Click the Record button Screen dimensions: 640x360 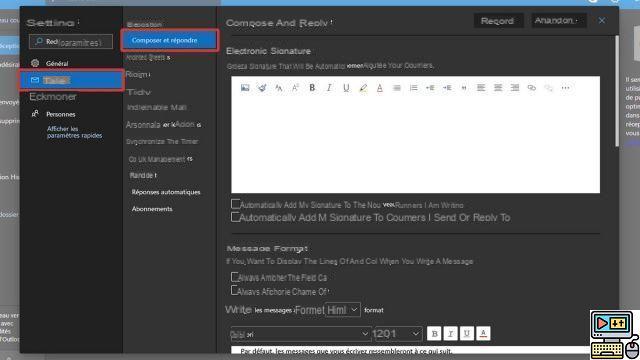(x=498, y=20)
